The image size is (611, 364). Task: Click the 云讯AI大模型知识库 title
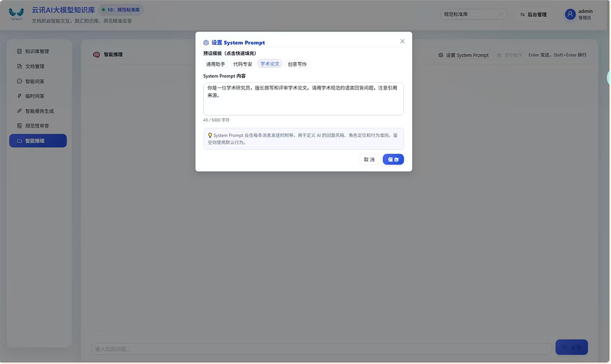coord(63,10)
